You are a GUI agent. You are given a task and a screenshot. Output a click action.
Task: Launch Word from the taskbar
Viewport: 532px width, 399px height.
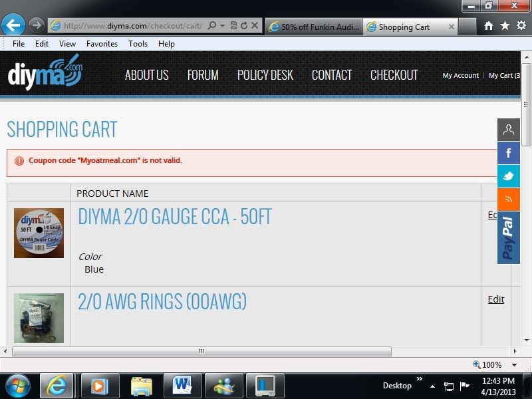pyautogui.click(x=182, y=386)
